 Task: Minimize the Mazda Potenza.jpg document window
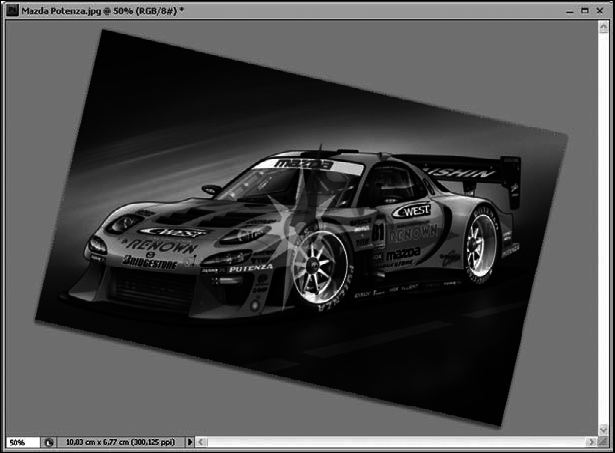(x=570, y=11)
